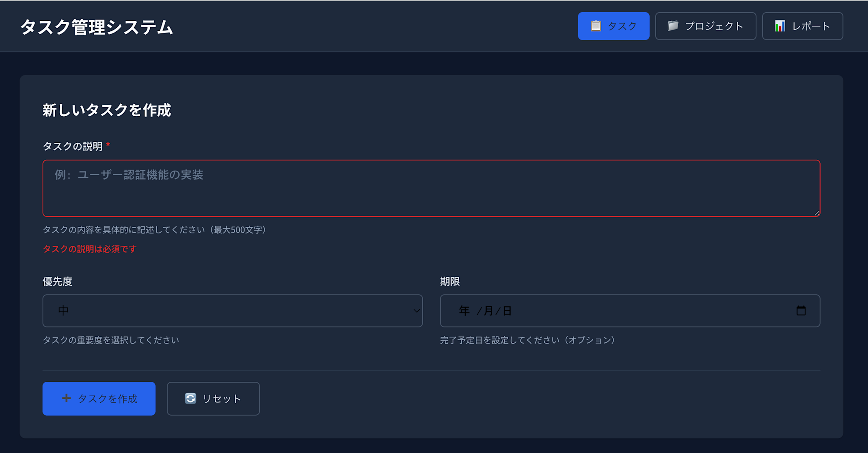Open the 優先度 dropdown showing 中
The height and width of the screenshot is (453, 868).
click(232, 311)
